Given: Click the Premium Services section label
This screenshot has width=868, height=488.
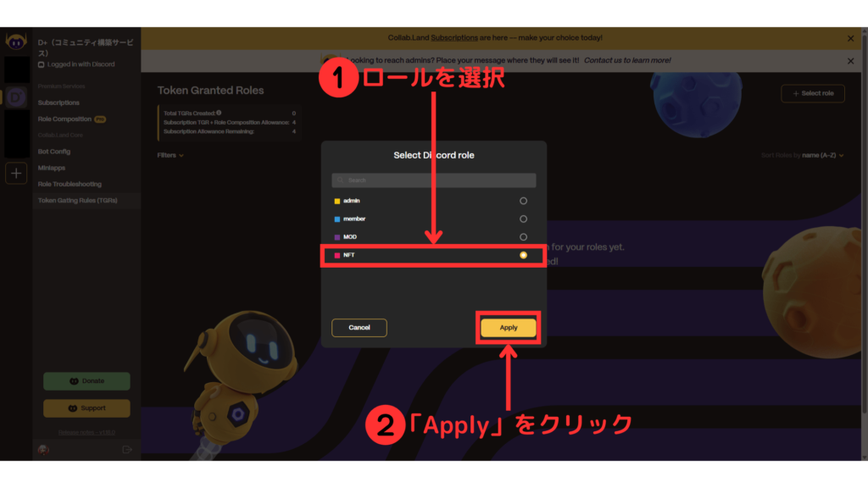Looking at the screenshot, I should pyautogui.click(x=61, y=86).
